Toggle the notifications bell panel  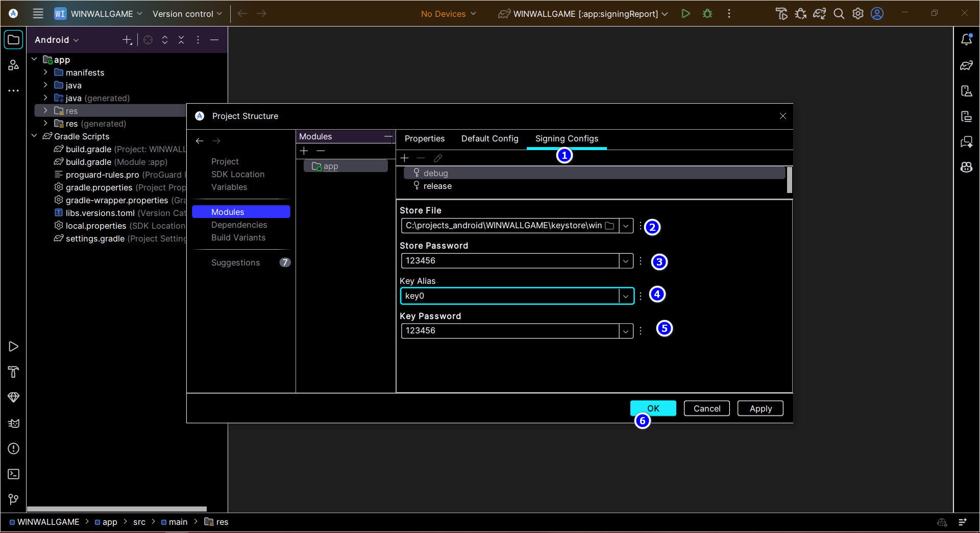point(967,39)
